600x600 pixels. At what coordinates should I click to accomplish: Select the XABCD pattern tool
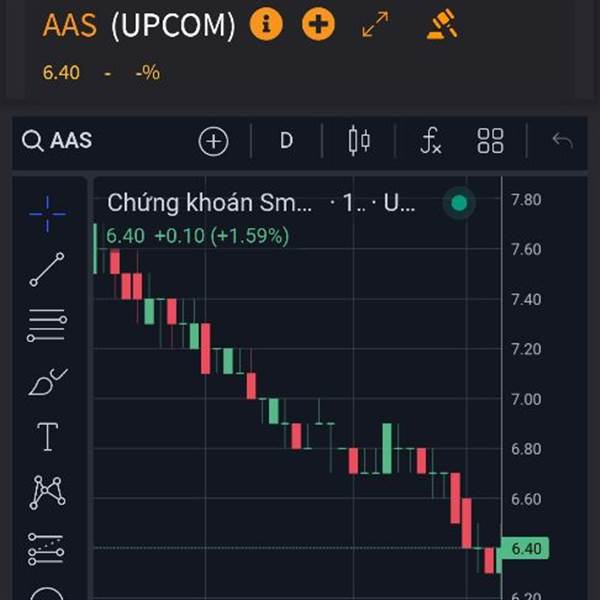coord(47,492)
